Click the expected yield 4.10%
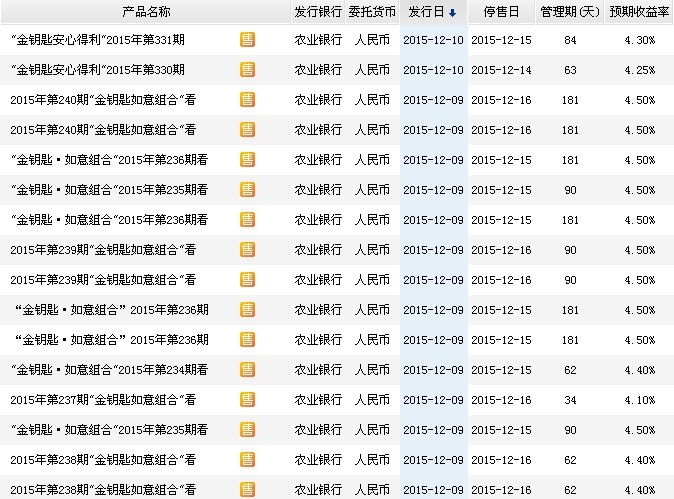This screenshot has height=499, width=674. point(640,400)
